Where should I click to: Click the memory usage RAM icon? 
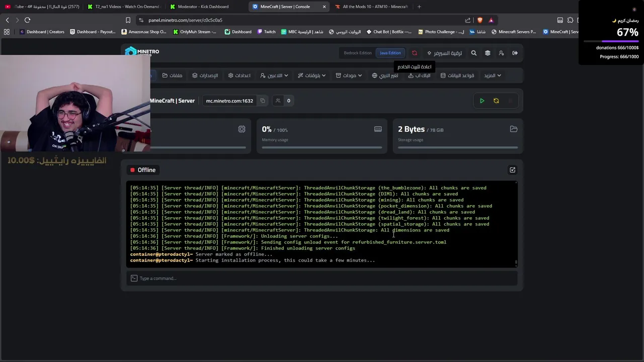pyautogui.click(x=378, y=129)
